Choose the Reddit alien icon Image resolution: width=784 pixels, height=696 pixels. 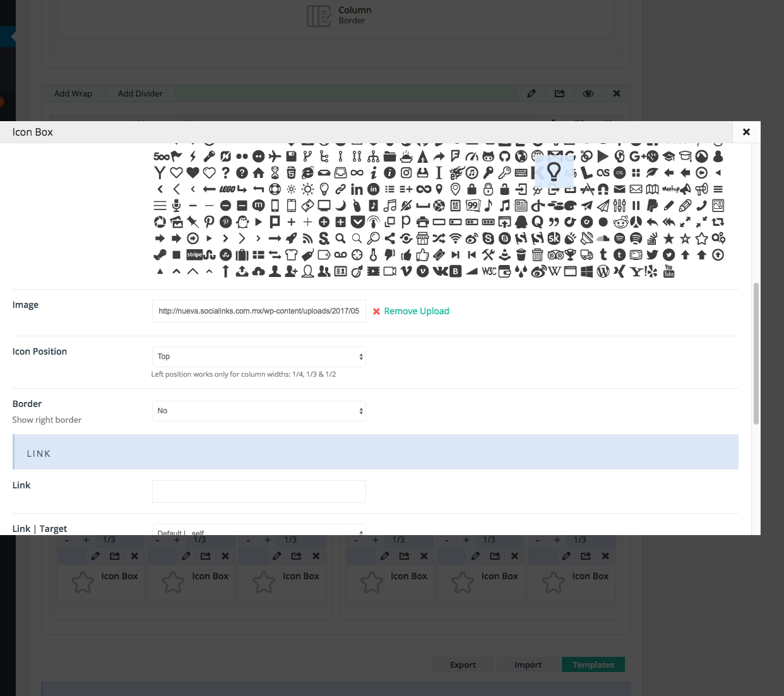(x=620, y=222)
